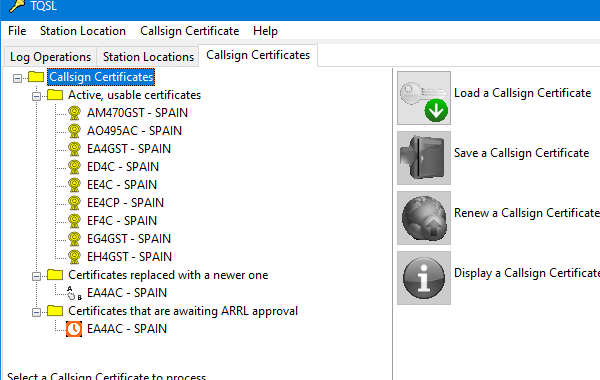The width and height of the screenshot is (600, 380).
Task: Click the Display a Callsign Certificate label
Action: [x=527, y=273]
